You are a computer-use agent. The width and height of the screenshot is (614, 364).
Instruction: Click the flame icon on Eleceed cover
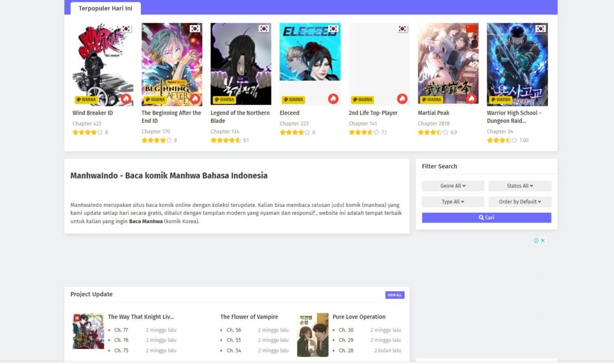(333, 99)
